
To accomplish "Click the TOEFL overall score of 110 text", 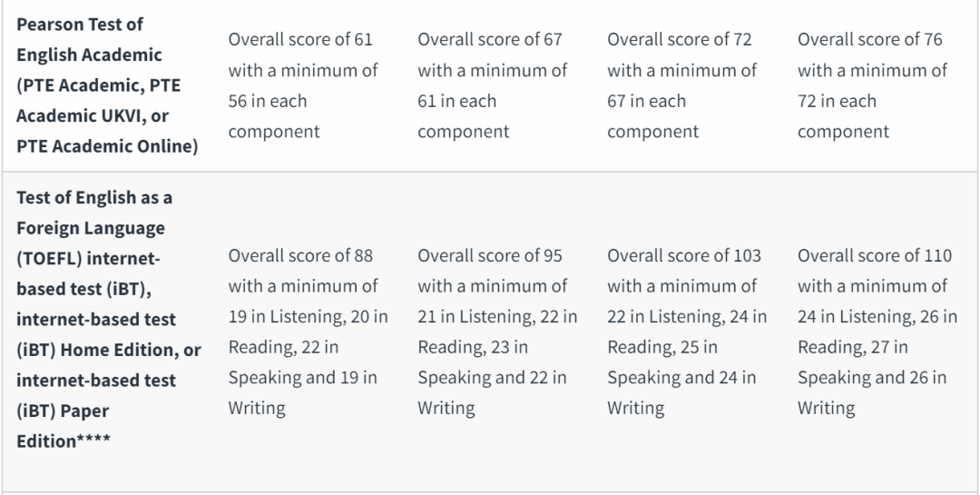I will (874, 255).
